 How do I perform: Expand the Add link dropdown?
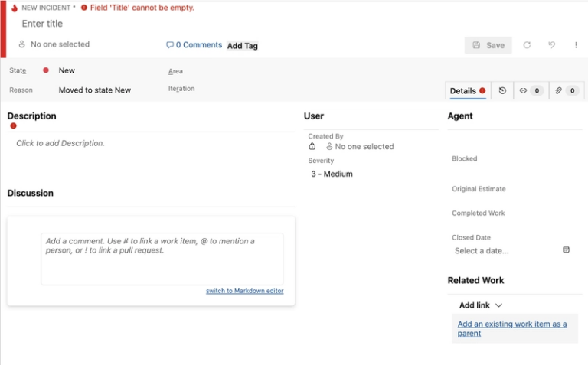481,305
